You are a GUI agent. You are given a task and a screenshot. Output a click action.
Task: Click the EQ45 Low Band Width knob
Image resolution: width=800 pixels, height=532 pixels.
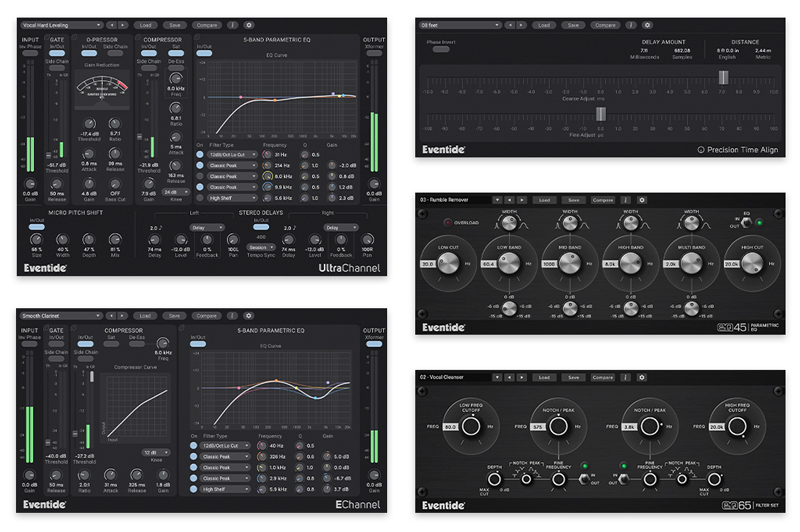tap(509, 223)
